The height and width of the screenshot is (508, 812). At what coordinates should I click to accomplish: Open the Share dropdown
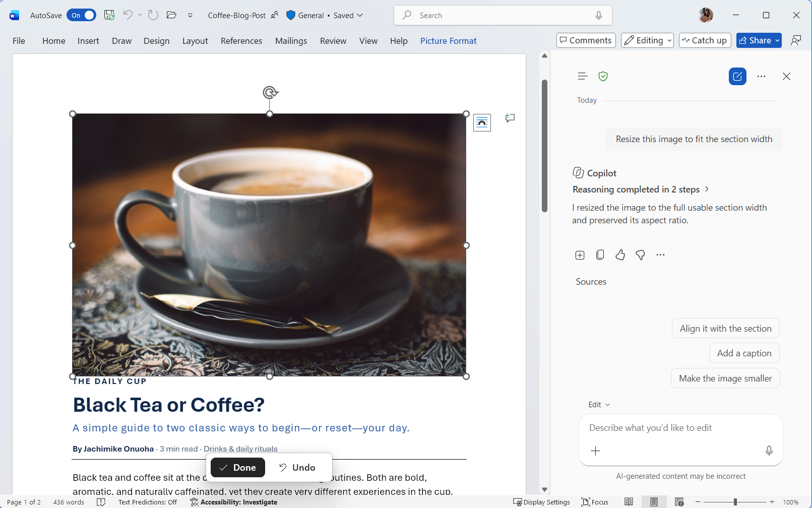(x=759, y=40)
